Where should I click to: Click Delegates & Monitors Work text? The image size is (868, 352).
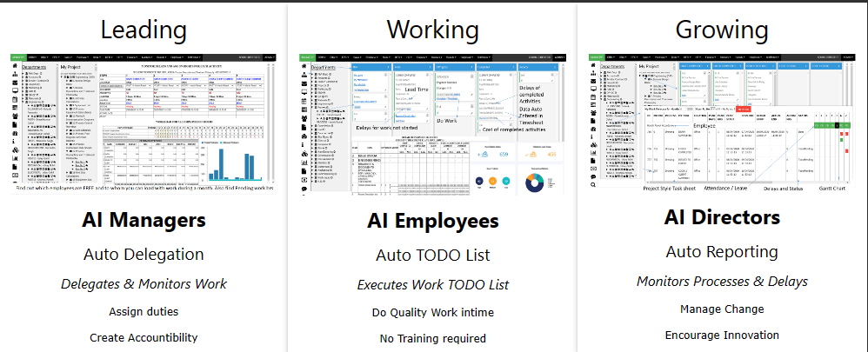click(144, 284)
